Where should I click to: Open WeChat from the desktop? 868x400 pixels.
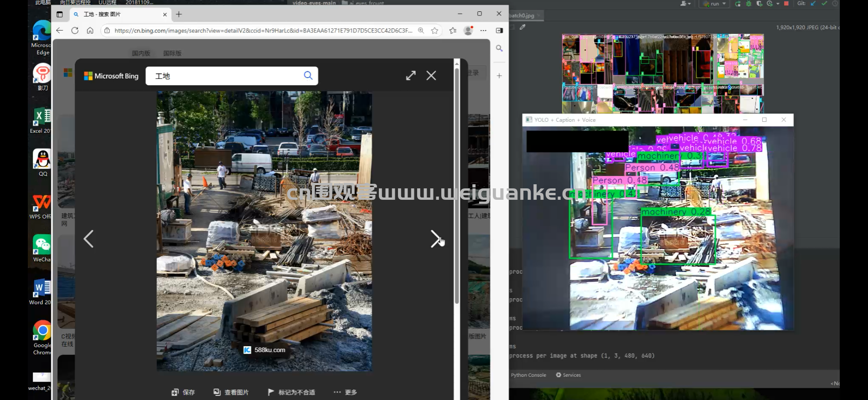point(41,249)
